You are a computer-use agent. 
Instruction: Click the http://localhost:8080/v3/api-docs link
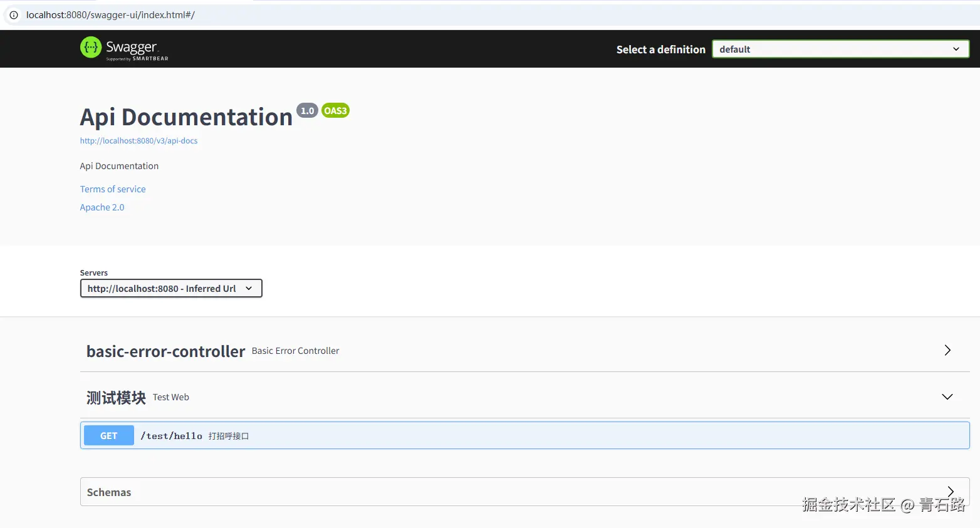(138, 140)
